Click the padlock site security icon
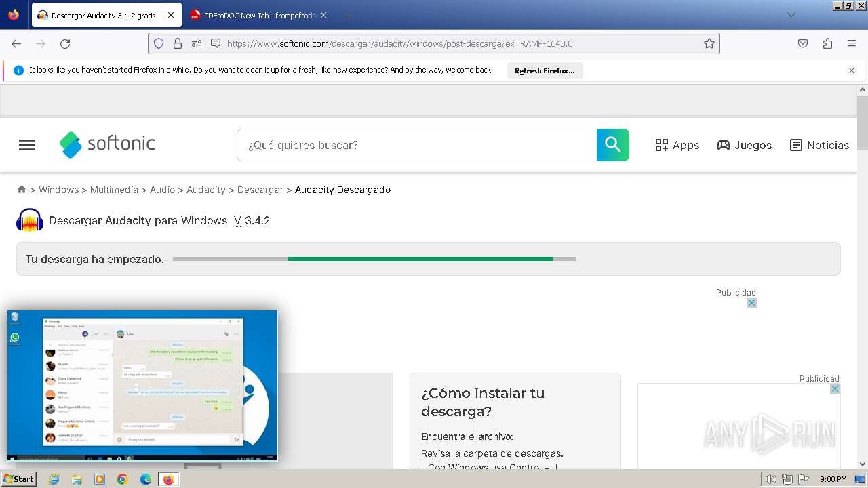Screen dimensions: 868x488 178,43
